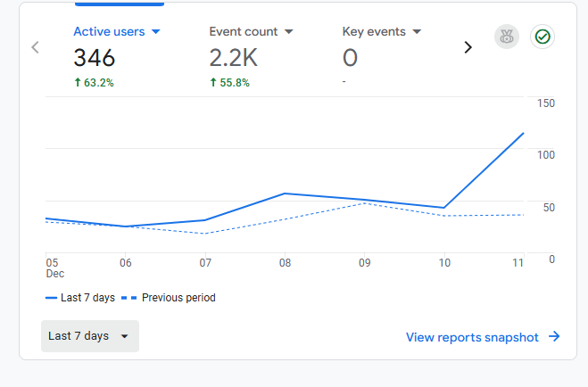Click the green checkmark data quality icon
588x387 pixels.
(x=542, y=37)
